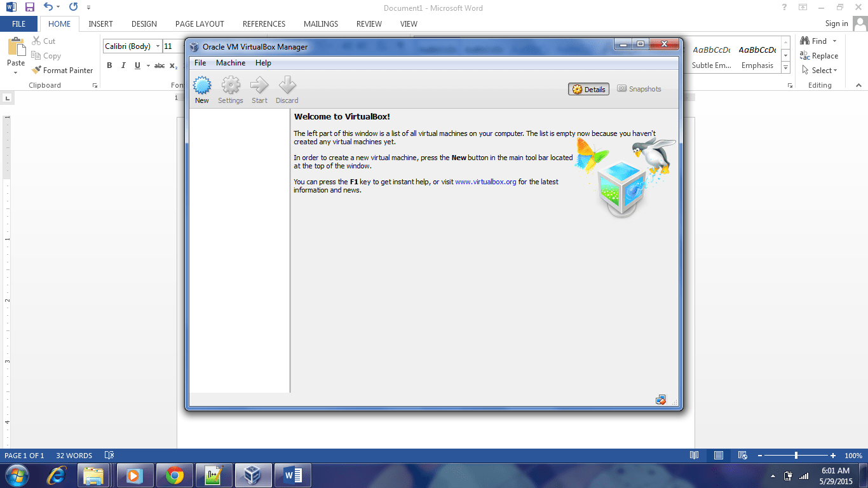This screenshot has width=868, height=488.
Task: Click the zoom in plus button
Action: (x=833, y=456)
